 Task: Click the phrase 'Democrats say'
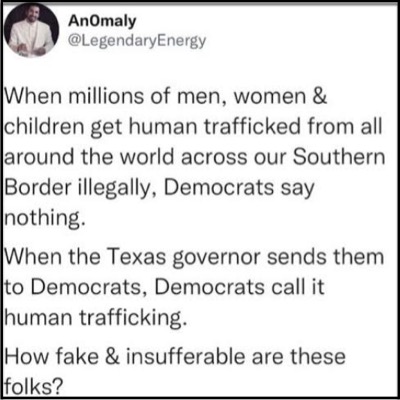(x=239, y=189)
